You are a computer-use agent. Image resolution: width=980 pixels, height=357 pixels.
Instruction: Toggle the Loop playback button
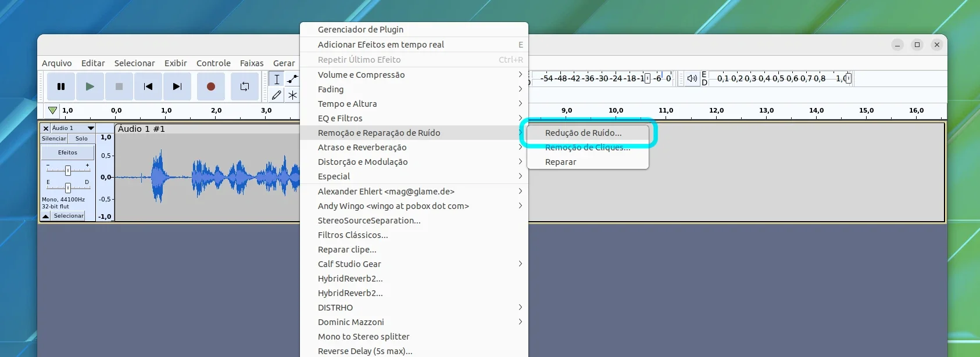[245, 86]
